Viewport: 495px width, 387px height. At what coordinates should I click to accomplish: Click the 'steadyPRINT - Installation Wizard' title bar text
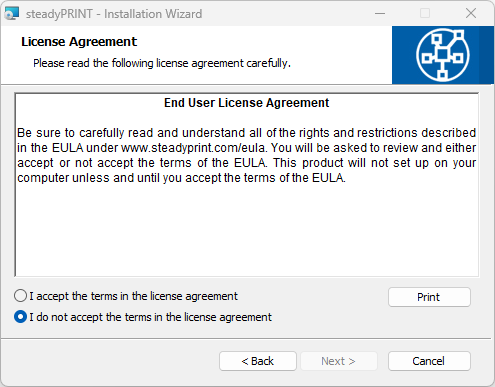point(114,14)
